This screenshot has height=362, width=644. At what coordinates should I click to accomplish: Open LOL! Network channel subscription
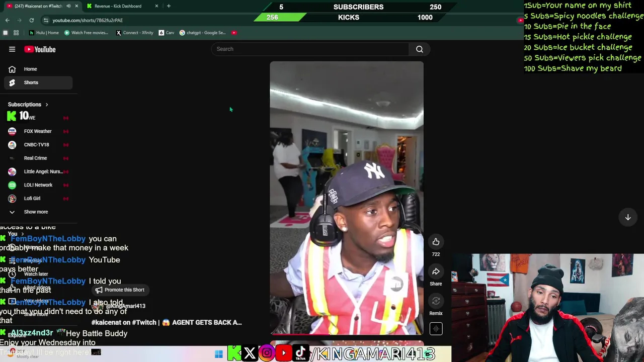[38, 185]
